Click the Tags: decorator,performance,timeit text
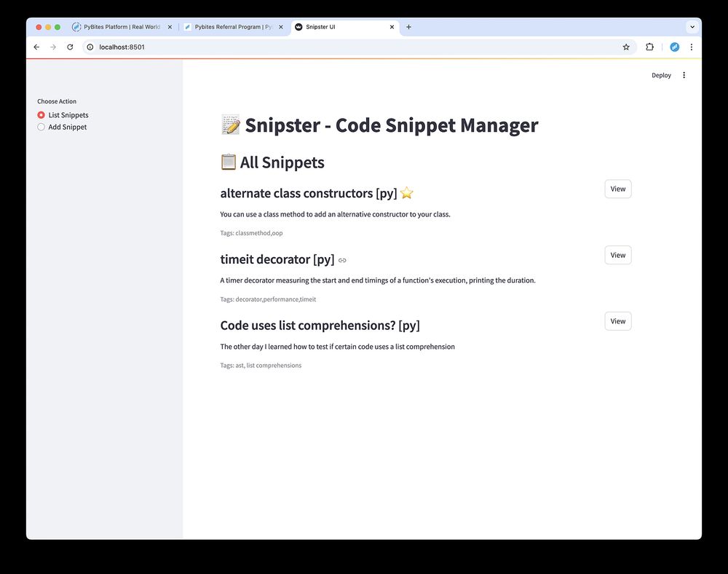Screen dimensions: 728x574 (x=268, y=299)
